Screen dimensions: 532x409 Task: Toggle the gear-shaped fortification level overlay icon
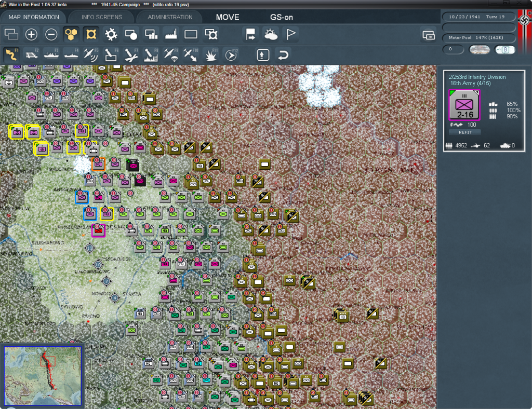(111, 34)
